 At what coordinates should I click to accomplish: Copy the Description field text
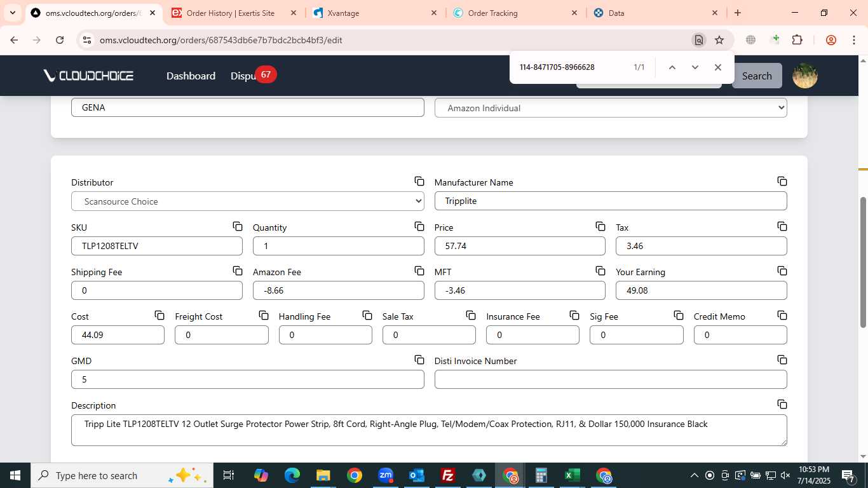tap(782, 405)
